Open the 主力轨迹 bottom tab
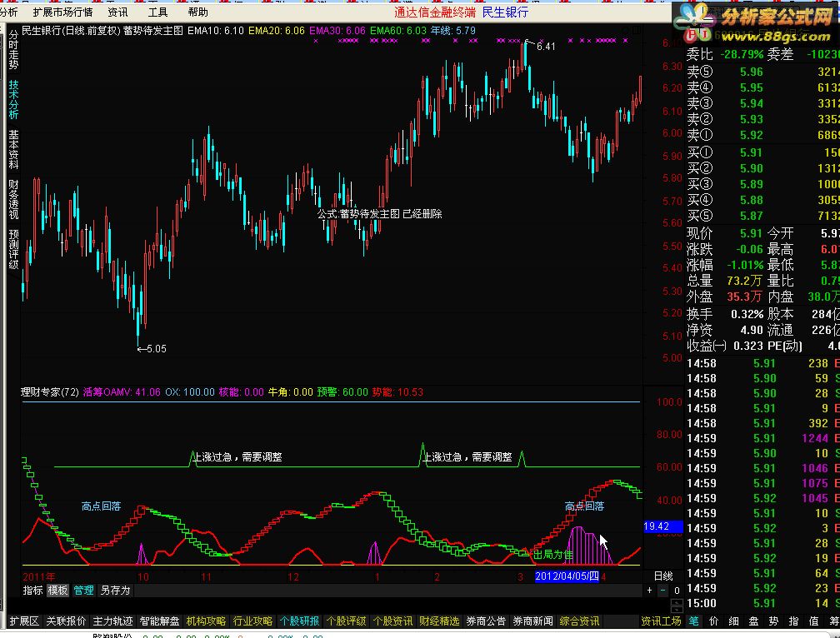840x638 pixels. (112, 621)
